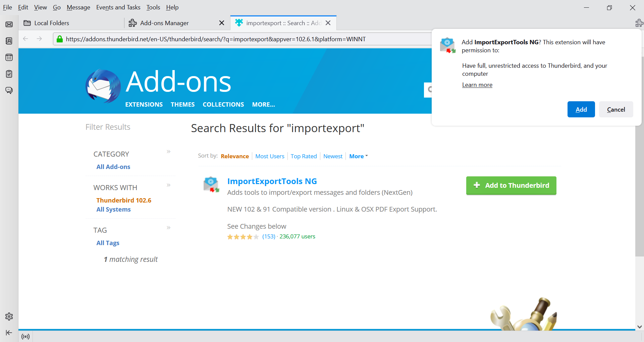Close the Add-ons Manager tab
The height and width of the screenshot is (342, 644).
point(222,23)
